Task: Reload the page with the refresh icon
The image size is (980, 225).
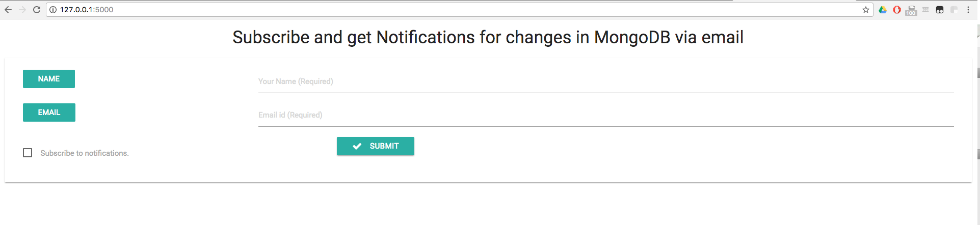Action: pos(37,10)
